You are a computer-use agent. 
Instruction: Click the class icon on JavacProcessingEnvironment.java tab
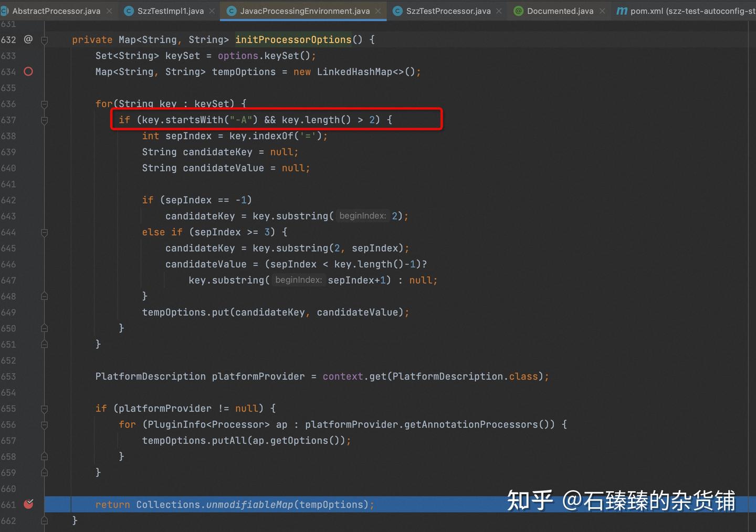231,11
